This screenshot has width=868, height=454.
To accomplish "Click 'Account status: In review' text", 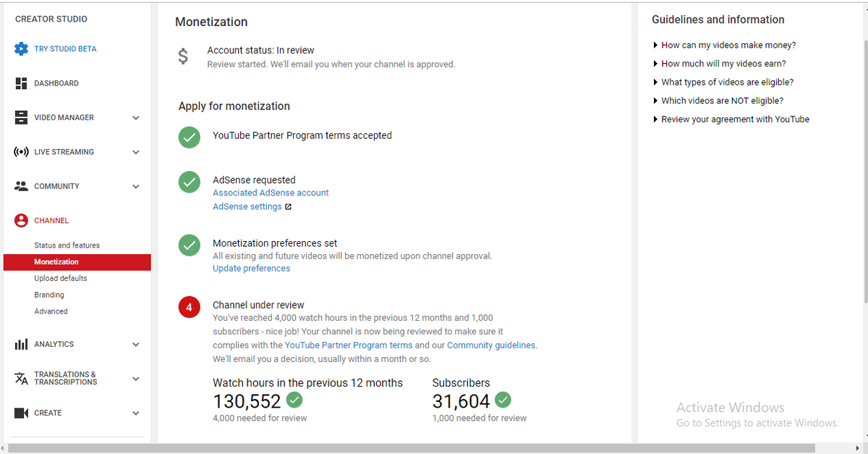I will click(x=260, y=51).
